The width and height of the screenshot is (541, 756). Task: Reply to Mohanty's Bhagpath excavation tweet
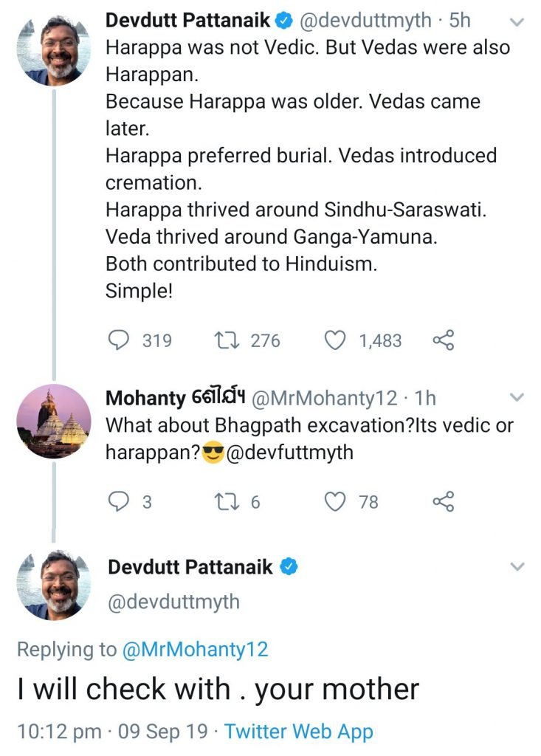(119, 502)
